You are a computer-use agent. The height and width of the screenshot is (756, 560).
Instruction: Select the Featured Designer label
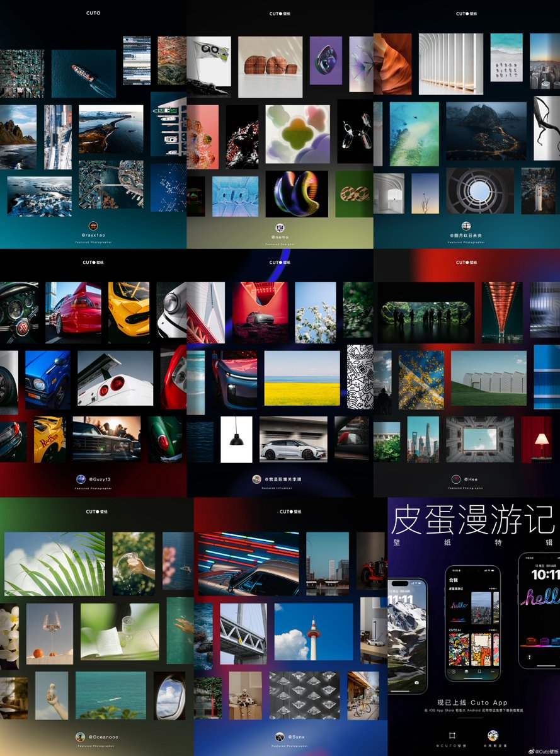[280, 243]
